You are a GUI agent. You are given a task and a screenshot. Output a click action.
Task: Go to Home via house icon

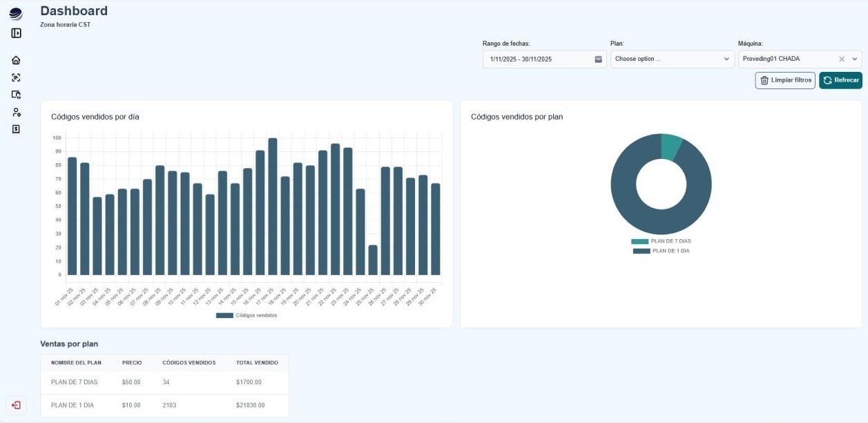pyautogui.click(x=16, y=60)
